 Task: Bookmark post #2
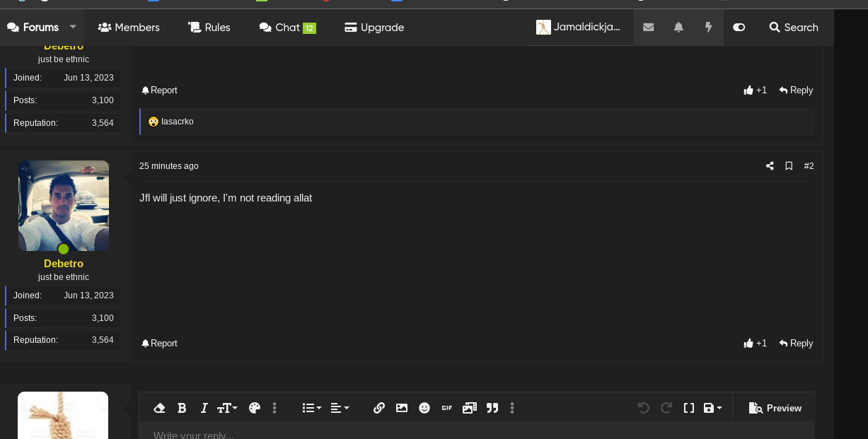(789, 166)
